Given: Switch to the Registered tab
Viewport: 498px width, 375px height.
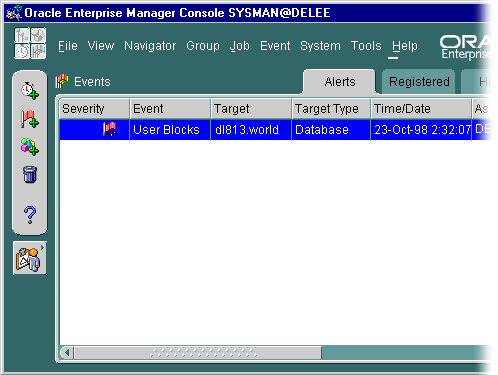Looking at the screenshot, I should pos(419,82).
